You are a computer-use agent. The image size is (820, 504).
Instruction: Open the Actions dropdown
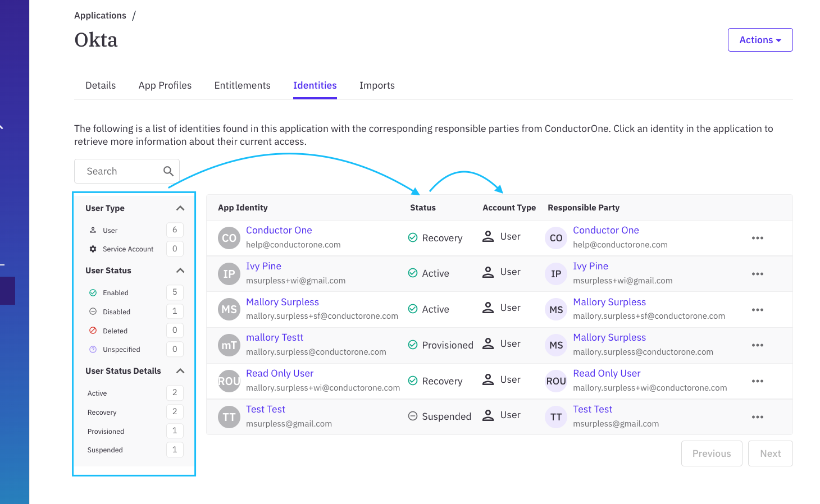click(760, 40)
